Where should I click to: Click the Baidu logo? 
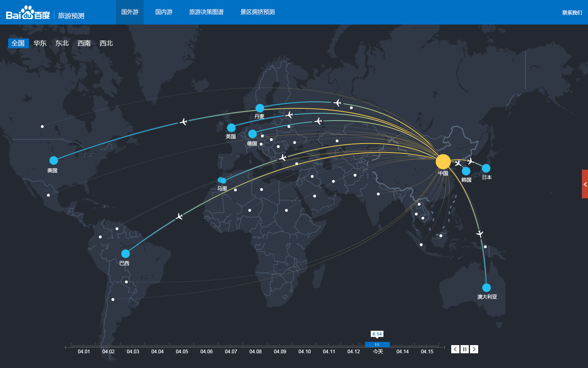28,13
